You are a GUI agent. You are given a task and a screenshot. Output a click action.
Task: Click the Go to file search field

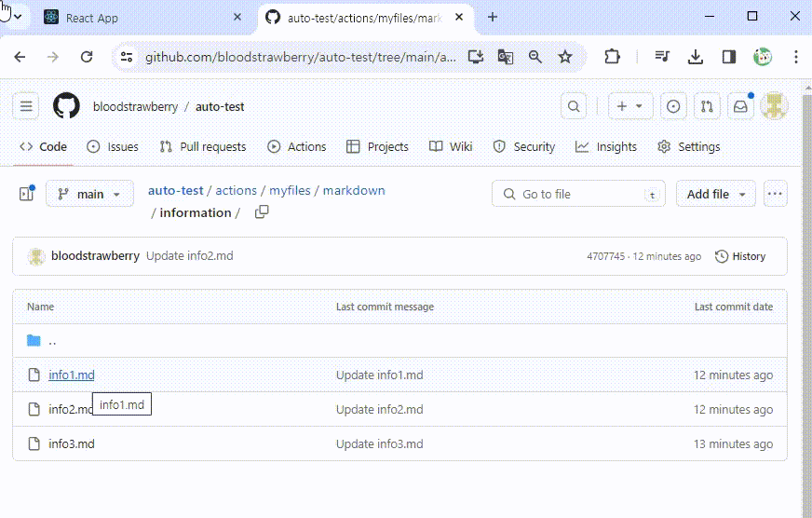pos(578,194)
